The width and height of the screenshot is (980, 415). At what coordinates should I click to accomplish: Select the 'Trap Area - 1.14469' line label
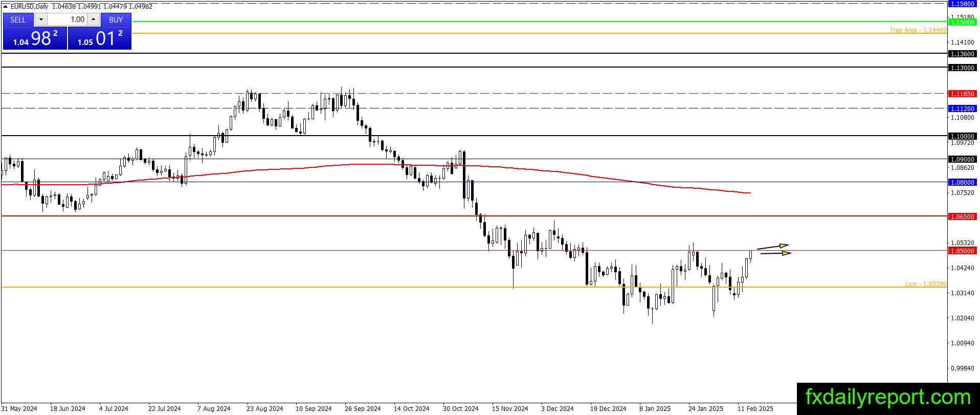[918, 30]
